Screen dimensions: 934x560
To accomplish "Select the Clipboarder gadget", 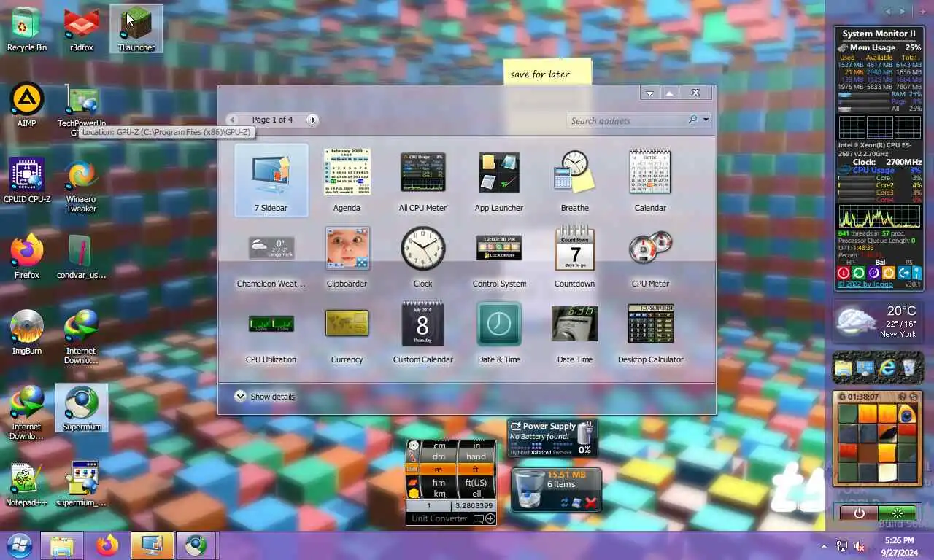I will [347, 256].
